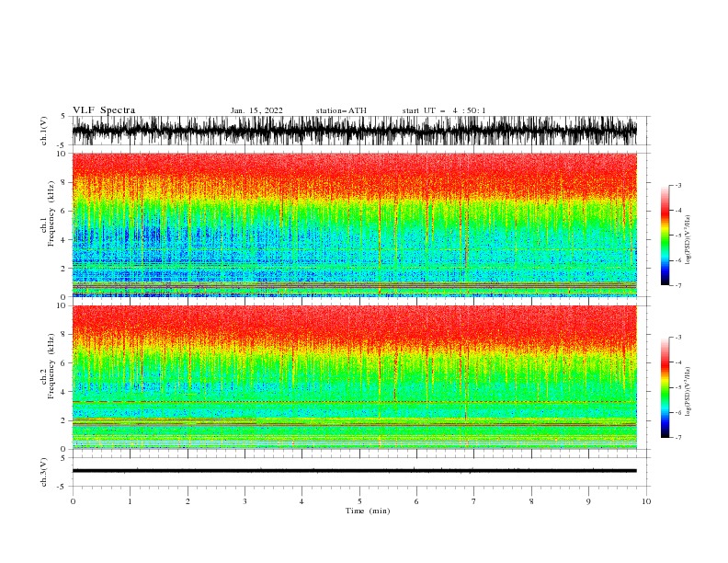Click the ch.1 spectrogram panel

pyautogui.click(x=355, y=224)
